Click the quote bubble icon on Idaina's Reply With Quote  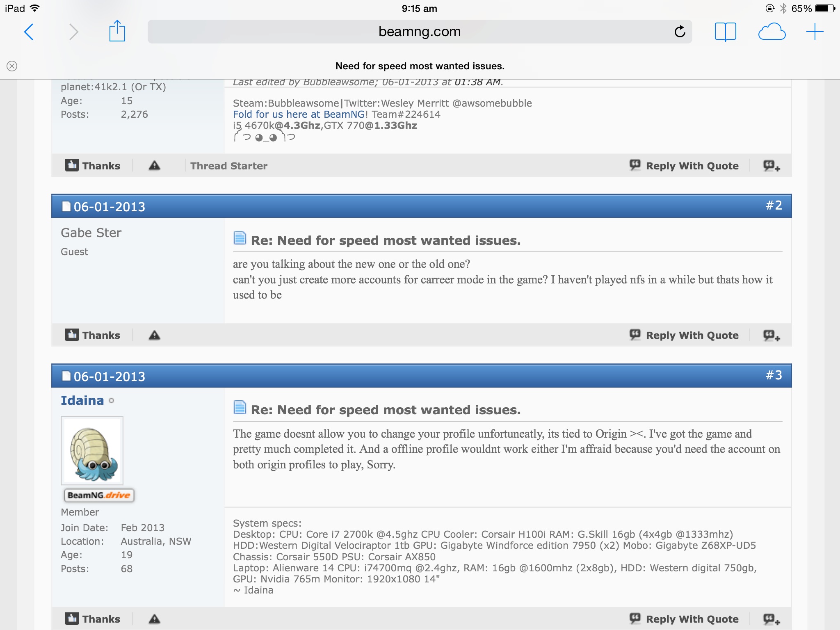pos(635,618)
